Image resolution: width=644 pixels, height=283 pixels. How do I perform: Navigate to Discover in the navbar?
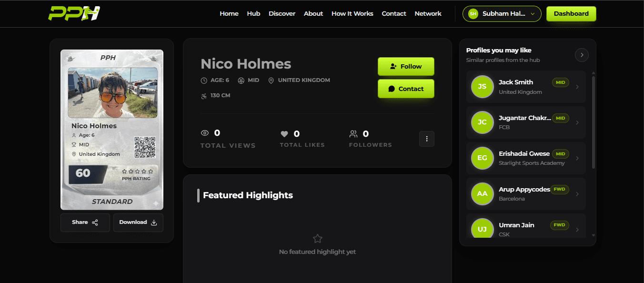tap(282, 14)
